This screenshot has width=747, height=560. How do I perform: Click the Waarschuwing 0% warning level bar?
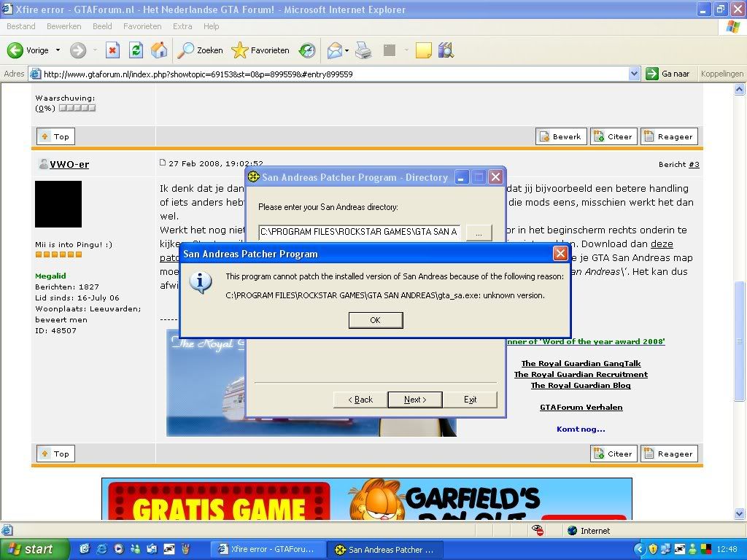(x=77, y=108)
